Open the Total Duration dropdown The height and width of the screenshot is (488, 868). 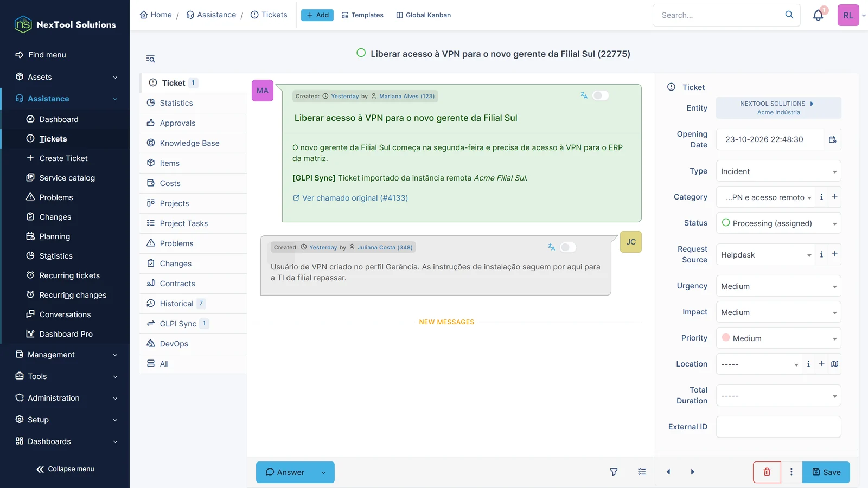click(778, 396)
